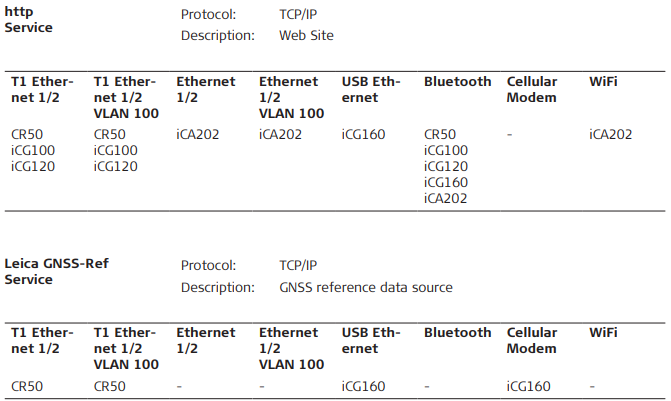
Task: Click iCG100 in the Bluetooth column
Action: point(446,150)
